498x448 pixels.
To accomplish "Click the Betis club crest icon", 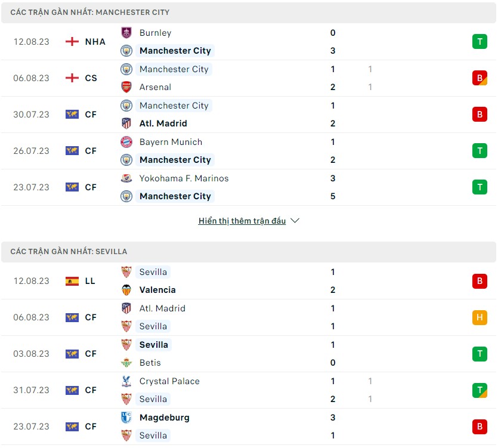I will 126,363.
